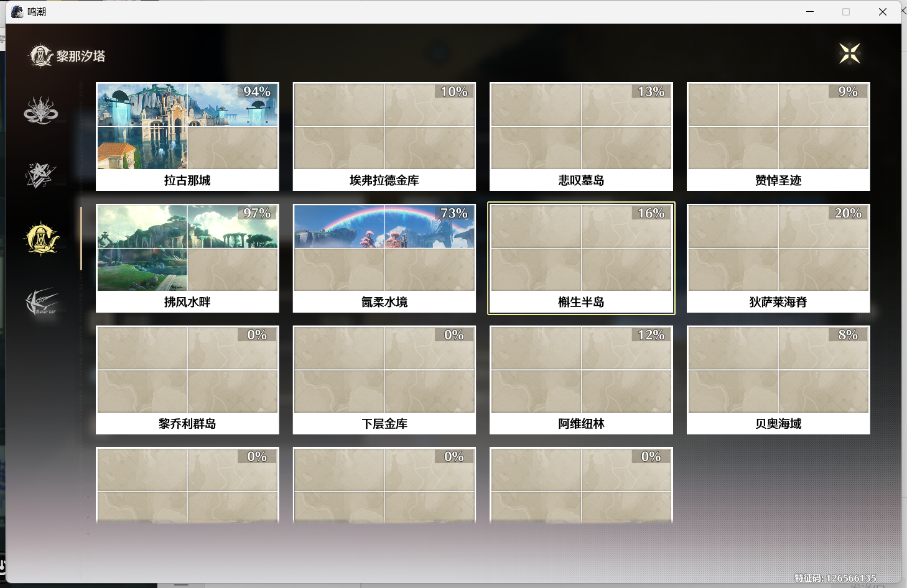
Task: Select the 悲叹墓岛 area card
Action: [x=581, y=136]
